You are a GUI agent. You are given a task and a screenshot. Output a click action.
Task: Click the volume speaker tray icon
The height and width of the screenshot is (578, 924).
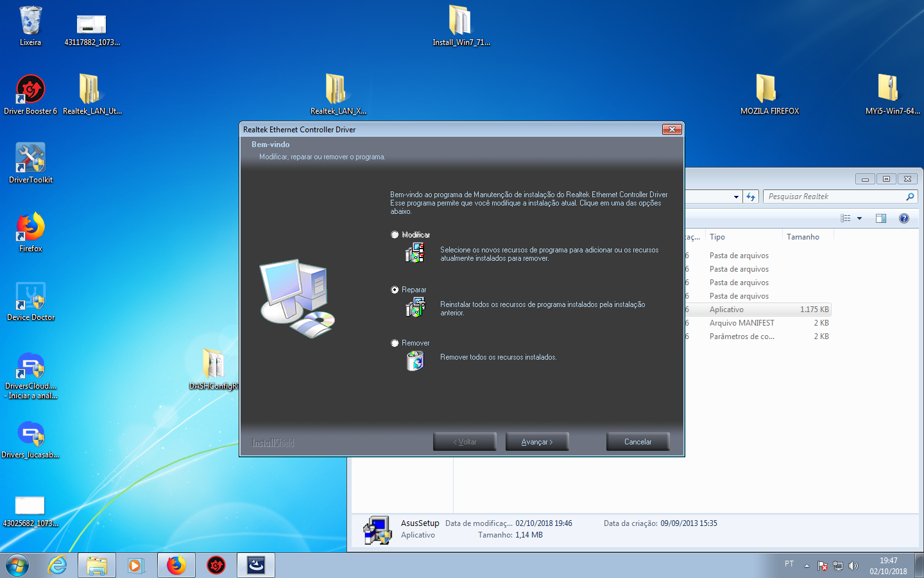(853, 566)
